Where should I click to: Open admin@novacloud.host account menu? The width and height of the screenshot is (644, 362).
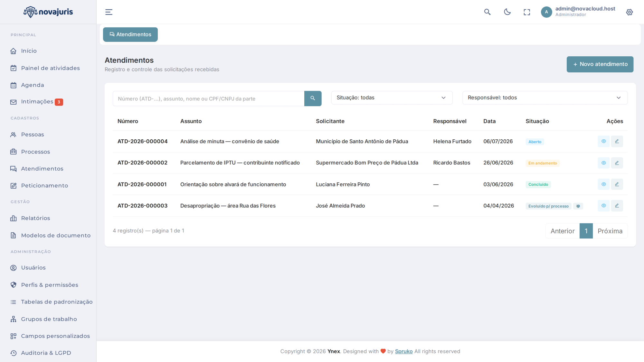(x=585, y=9)
